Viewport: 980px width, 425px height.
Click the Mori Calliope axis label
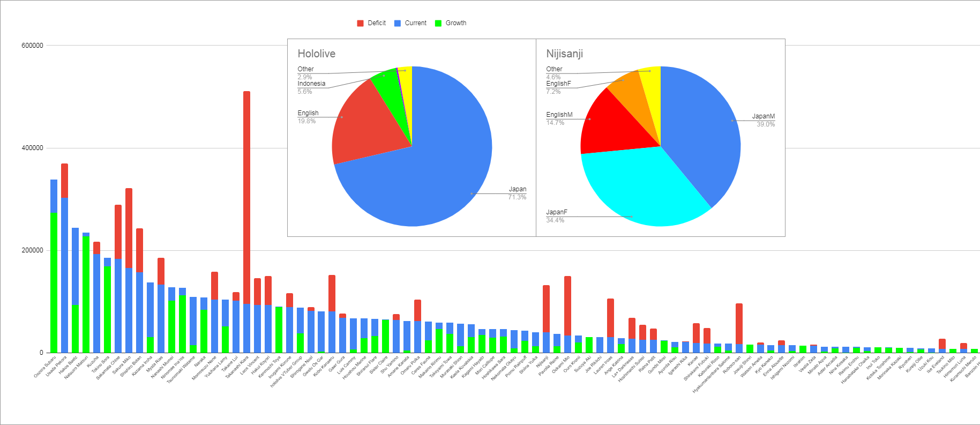[485, 366]
